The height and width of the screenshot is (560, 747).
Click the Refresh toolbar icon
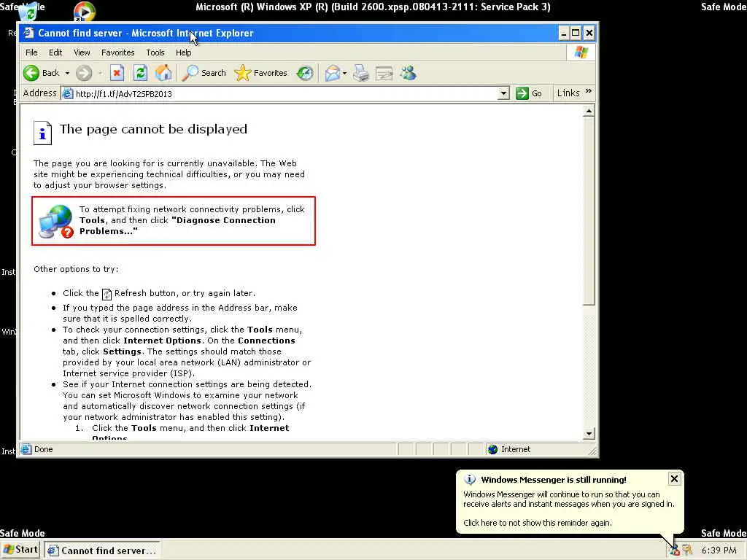tap(140, 73)
